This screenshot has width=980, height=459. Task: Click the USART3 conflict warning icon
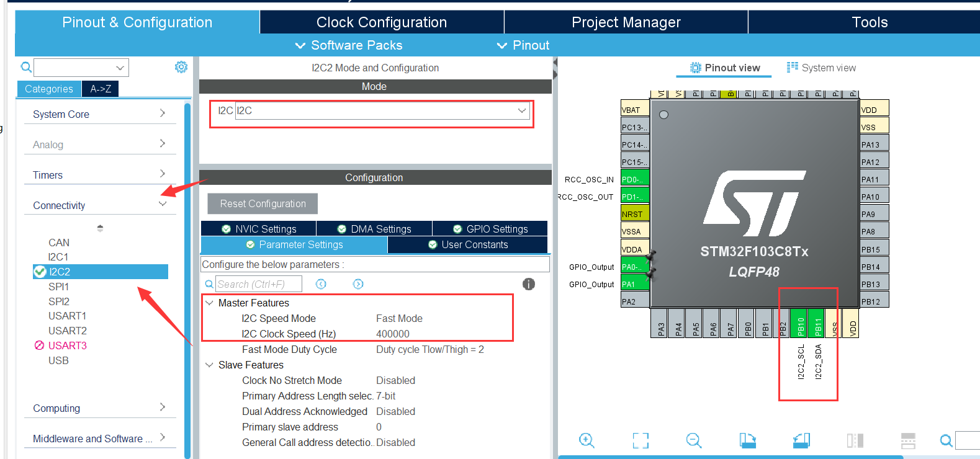(39, 345)
